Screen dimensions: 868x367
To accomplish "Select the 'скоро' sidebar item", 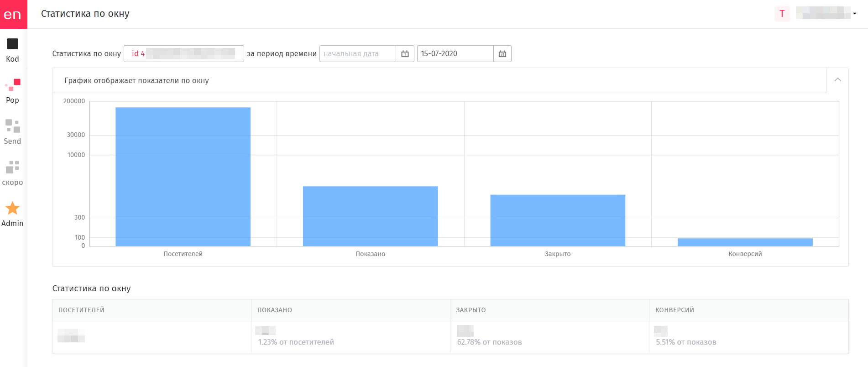I will 12,173.
